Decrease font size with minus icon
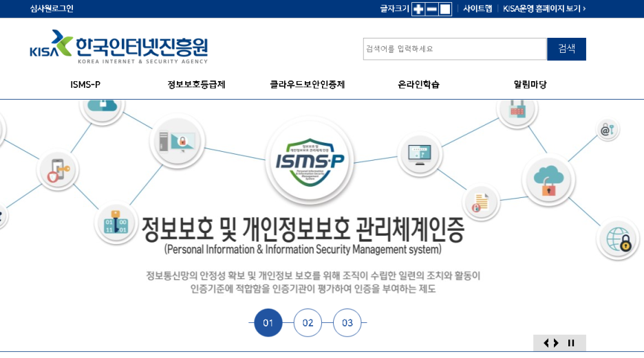 (x=431, y=9)
